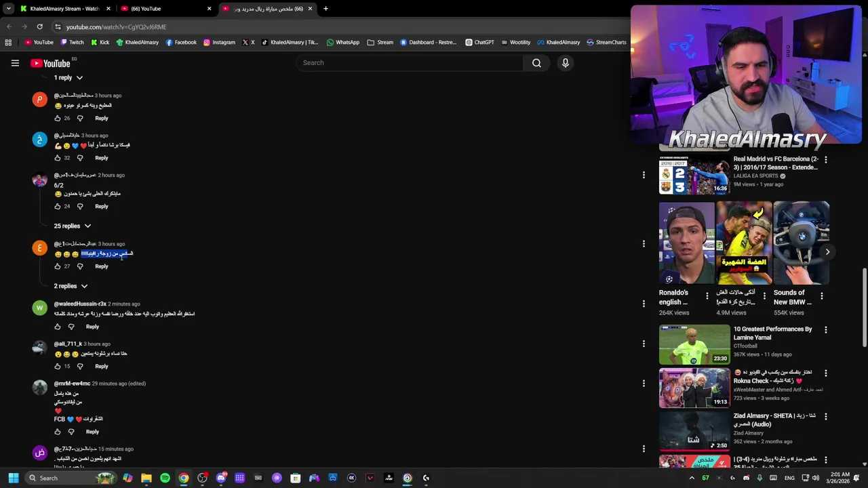Click the browser address bar URL

tap(116, 27)
